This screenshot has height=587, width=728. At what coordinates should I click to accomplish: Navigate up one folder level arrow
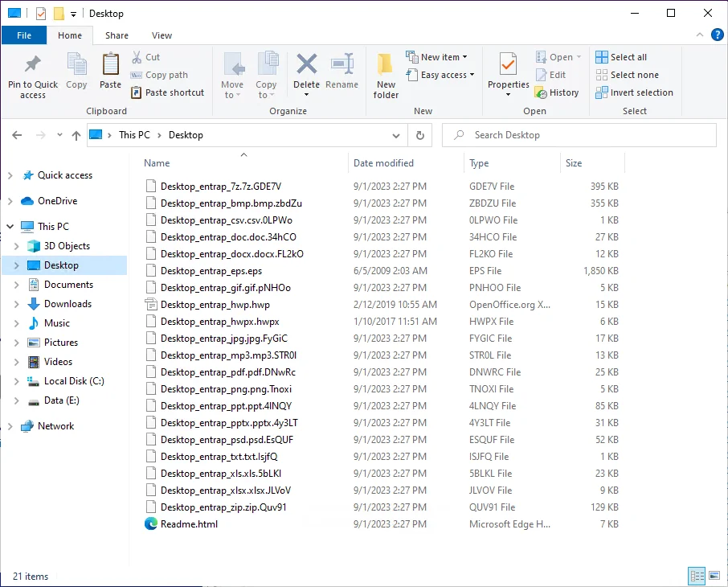76,135
